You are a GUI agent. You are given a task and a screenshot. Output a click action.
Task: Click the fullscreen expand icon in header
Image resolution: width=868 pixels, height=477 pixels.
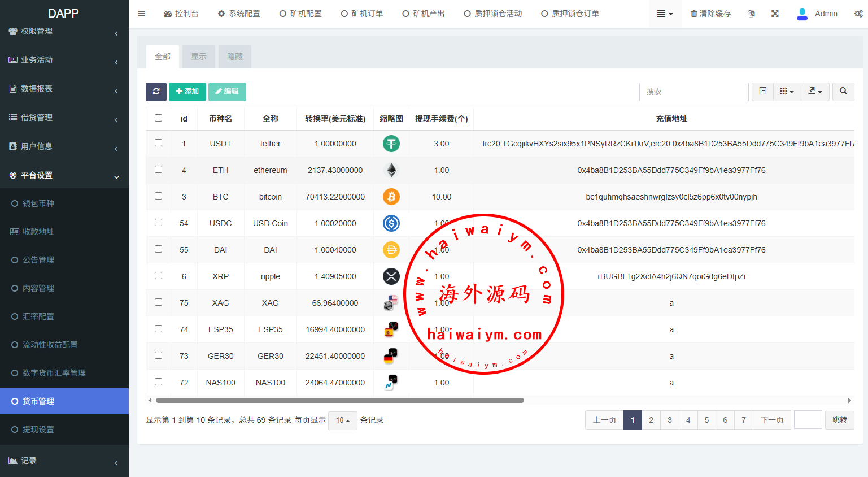775,14
